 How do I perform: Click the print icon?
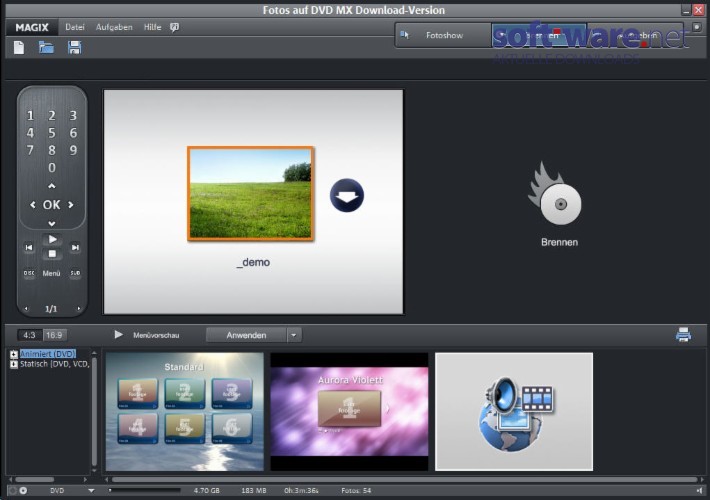pos(683,335)
